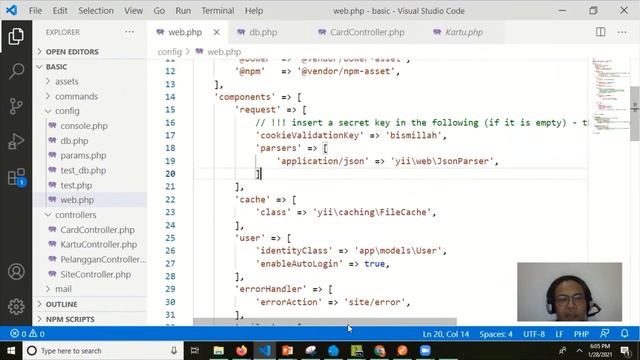Open the Windows Action Center icon
Viewport: 640px width, 360px height.
[625, 351]
